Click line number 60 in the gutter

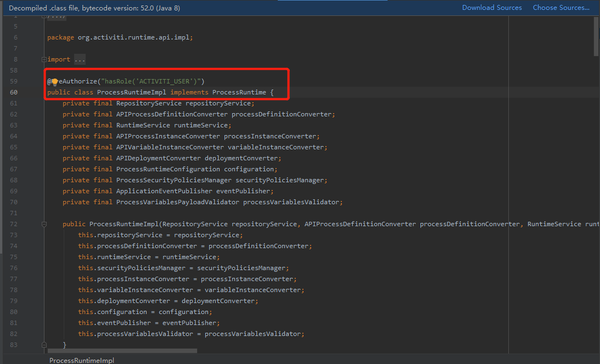tap(15, 92)
